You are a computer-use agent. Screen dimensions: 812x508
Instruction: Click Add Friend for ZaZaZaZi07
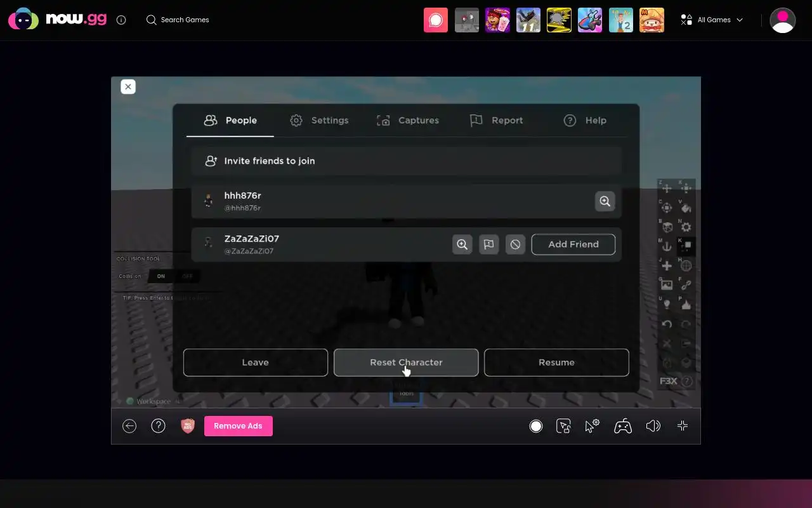pyautogui.click(x=573, y=244)
